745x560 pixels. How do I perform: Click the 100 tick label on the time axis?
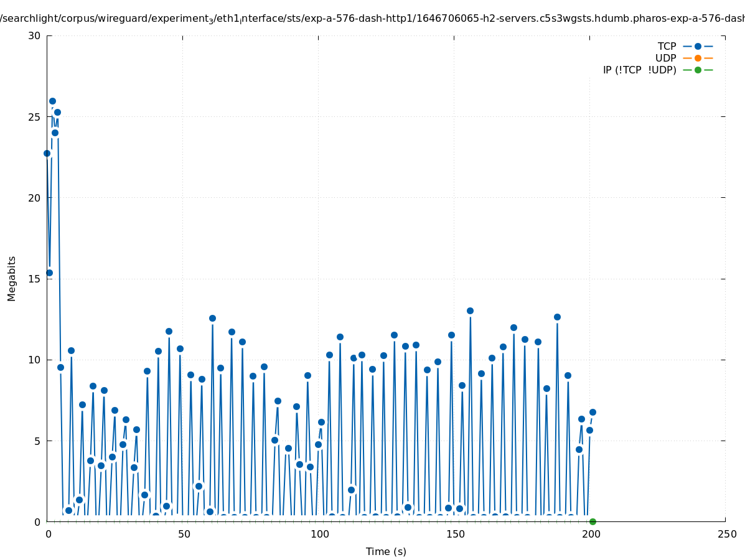pos(319,534)
